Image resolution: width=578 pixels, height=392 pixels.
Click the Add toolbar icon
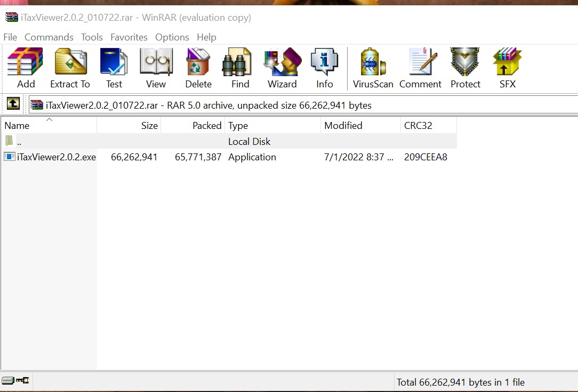[26, 62]
